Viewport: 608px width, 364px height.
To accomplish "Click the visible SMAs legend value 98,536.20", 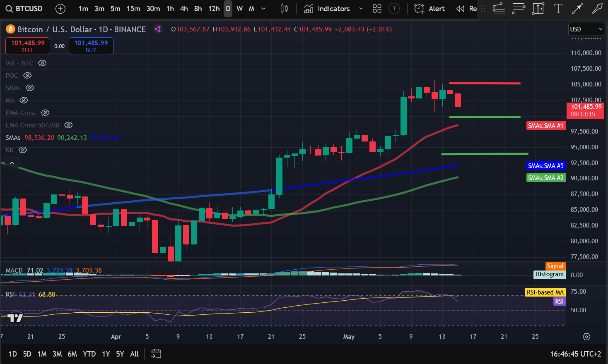I will (39, 137).
